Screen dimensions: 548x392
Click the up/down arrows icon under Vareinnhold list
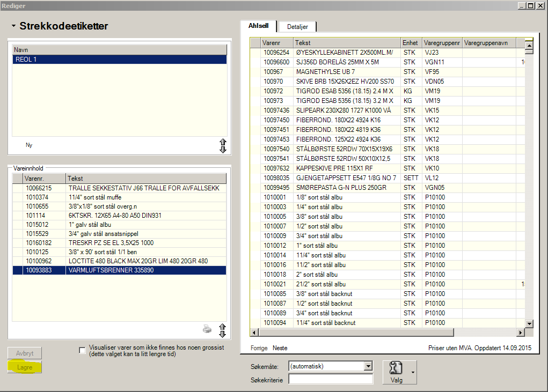coord(223,330)
